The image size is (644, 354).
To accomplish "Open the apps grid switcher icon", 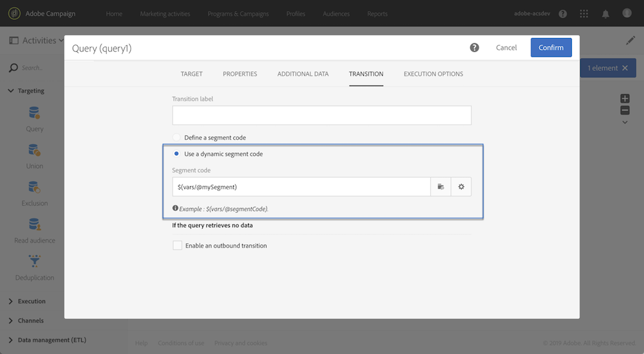I will point(583,14).
